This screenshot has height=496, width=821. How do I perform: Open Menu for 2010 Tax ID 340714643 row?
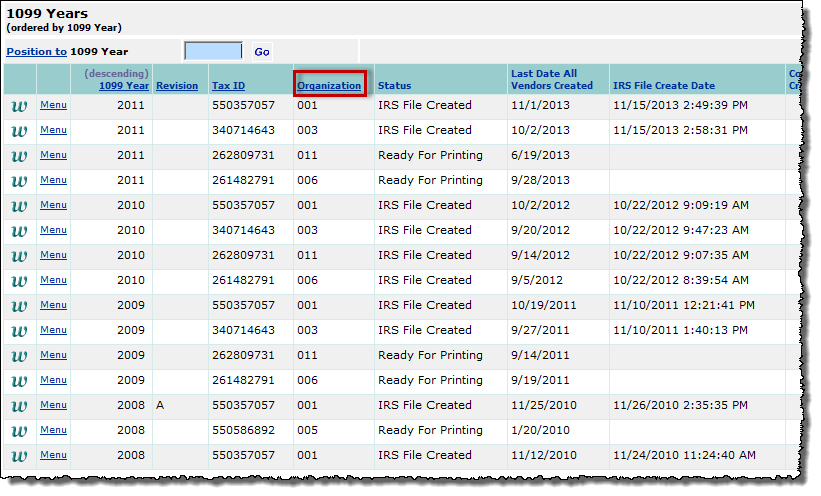(x=53, y=230)
